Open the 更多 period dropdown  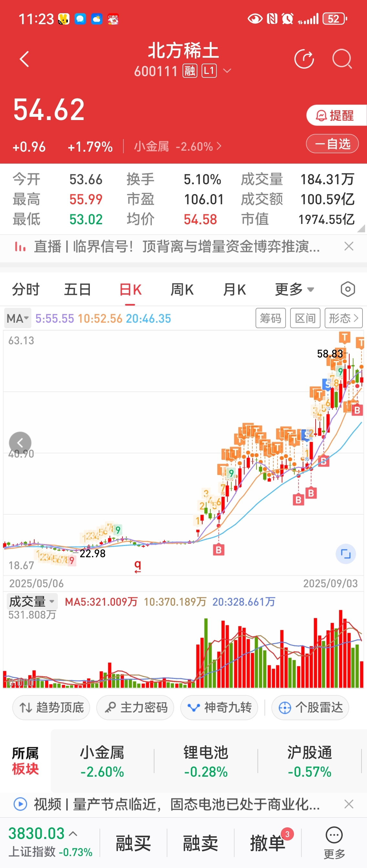[x=295, y=290]
